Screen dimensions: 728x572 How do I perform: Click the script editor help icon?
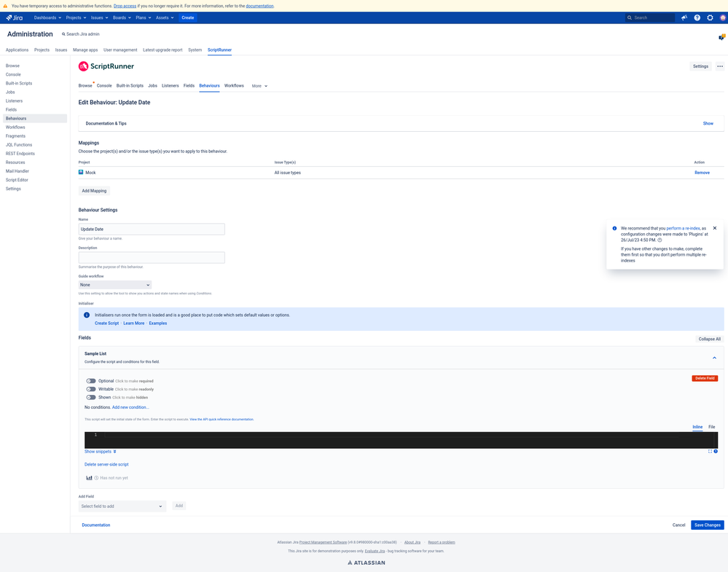(x=716, y=451)
